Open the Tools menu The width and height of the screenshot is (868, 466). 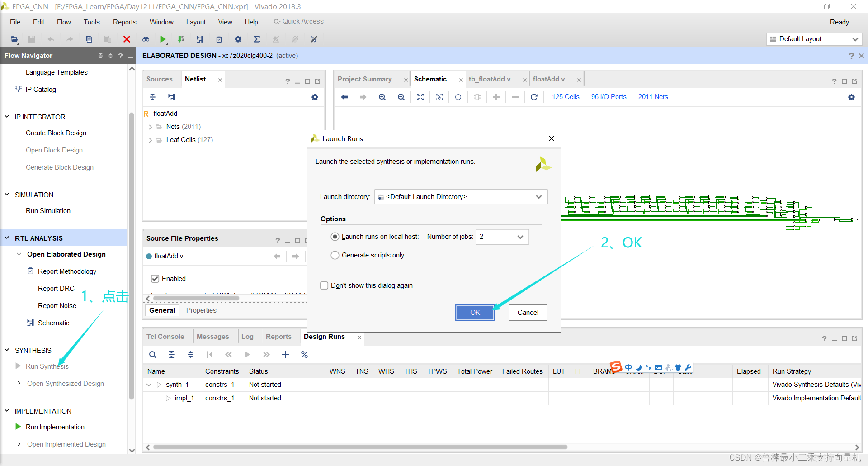pos(91,22)
